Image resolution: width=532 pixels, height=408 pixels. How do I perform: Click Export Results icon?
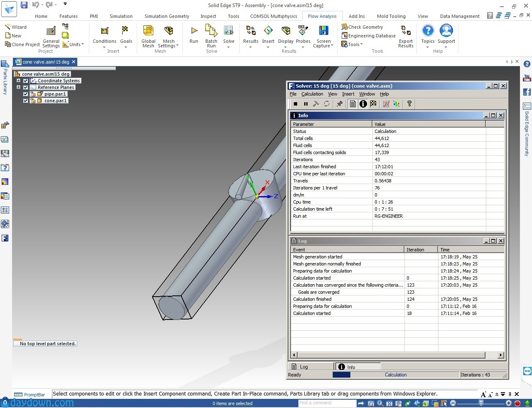point(406,37)
